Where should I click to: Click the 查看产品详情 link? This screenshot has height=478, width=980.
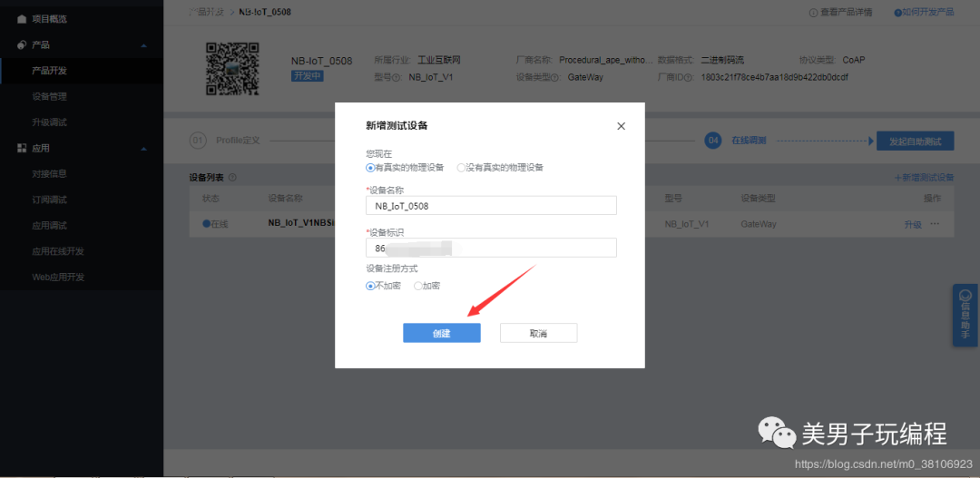(840, 13)
